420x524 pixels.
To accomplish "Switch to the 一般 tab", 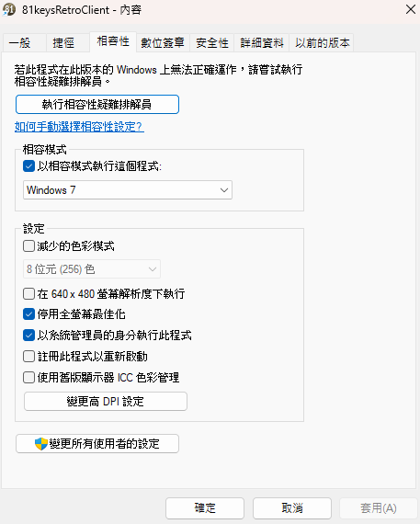I will coord(19,43).
